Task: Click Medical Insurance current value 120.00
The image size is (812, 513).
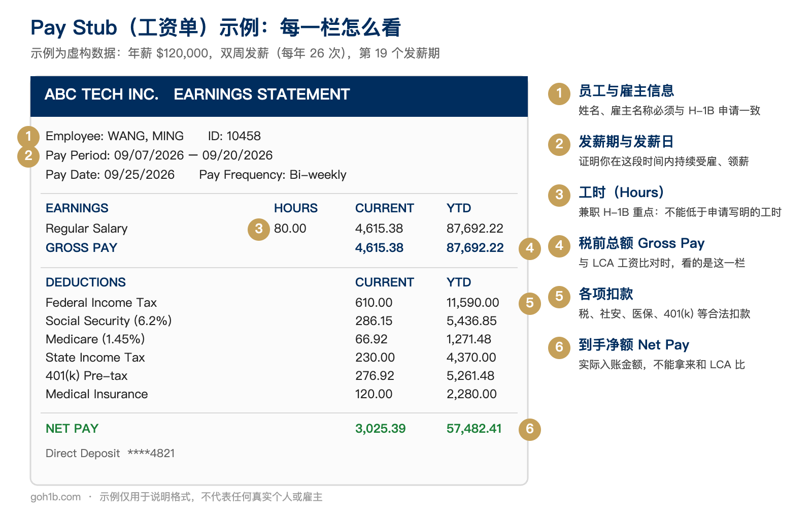Action: tap(374, 394)
